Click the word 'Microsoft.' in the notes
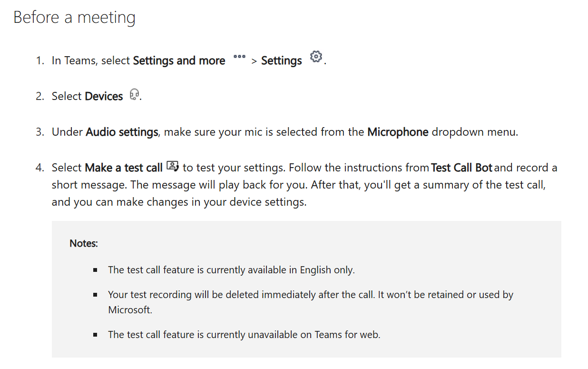Image resolution: width=588 pixels, height=369 pixels. 130,310
